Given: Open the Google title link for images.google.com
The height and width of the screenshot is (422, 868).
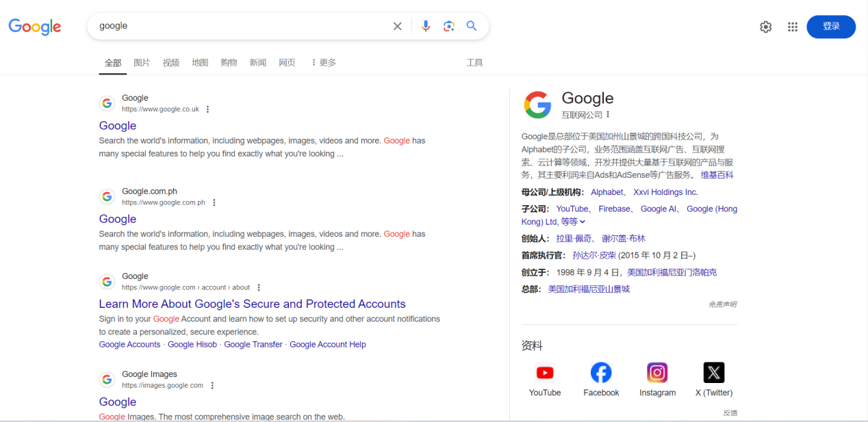Looking at the screenshot, I should [x=118, y=402].
